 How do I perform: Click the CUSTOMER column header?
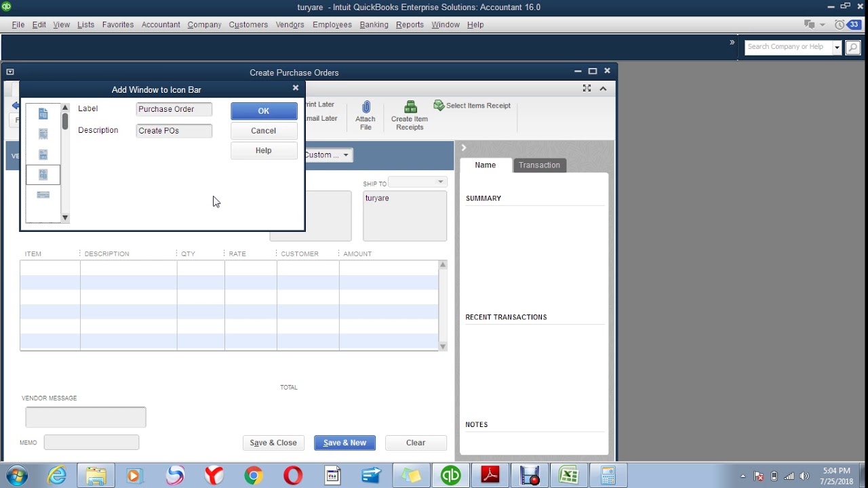point(300,254)
